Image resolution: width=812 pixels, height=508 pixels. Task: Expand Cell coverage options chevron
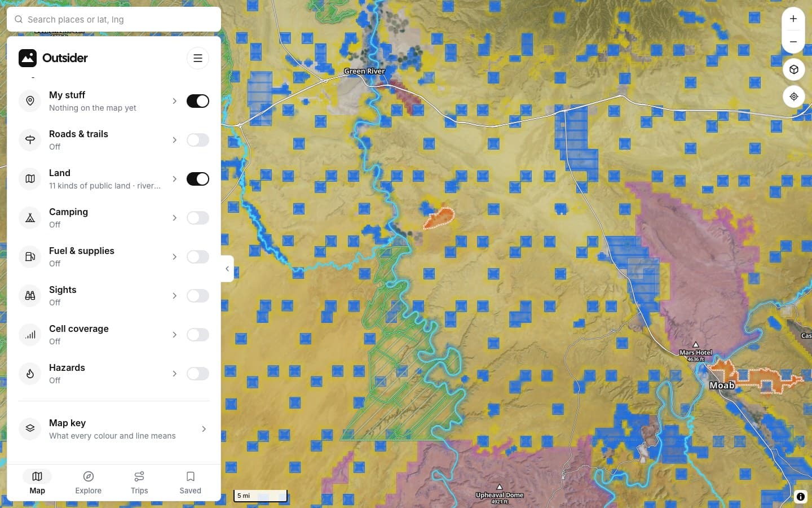click(175, 335)
